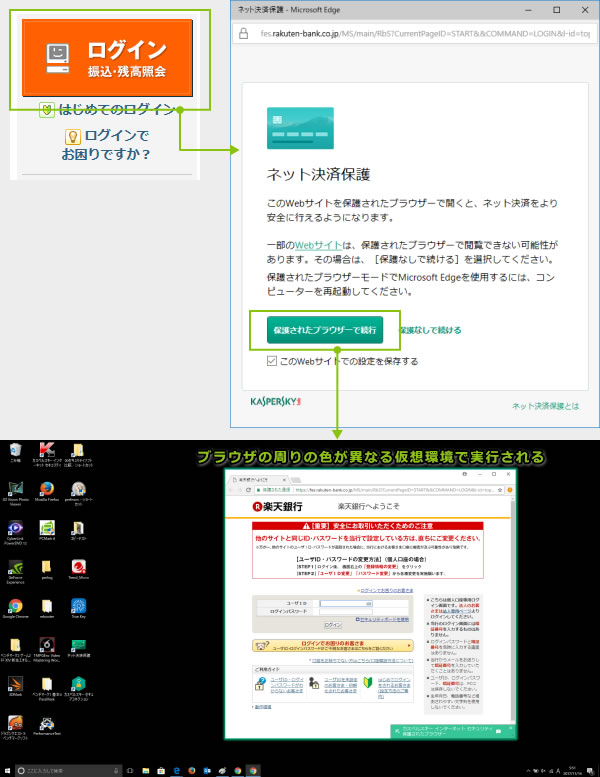Open the セキュリティボード link under password

click(x=384, y=619)
